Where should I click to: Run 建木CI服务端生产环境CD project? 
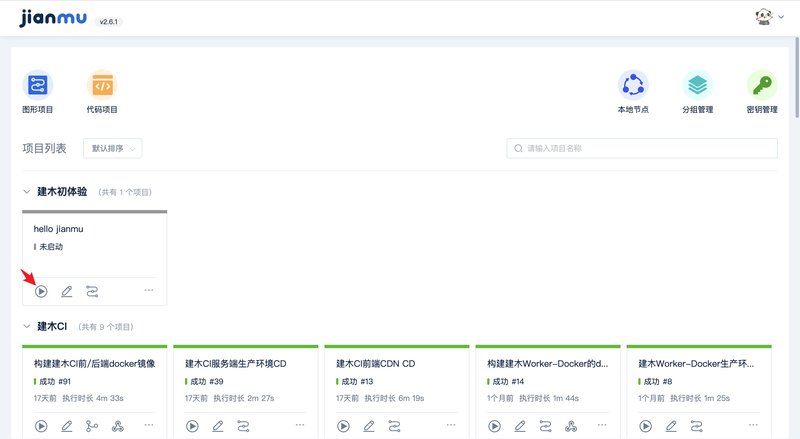[x=192, y=426]
